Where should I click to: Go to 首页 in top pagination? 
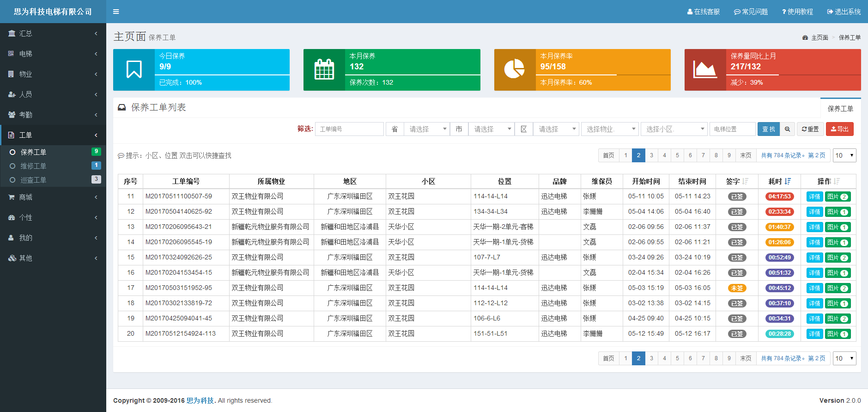[608, 155]
